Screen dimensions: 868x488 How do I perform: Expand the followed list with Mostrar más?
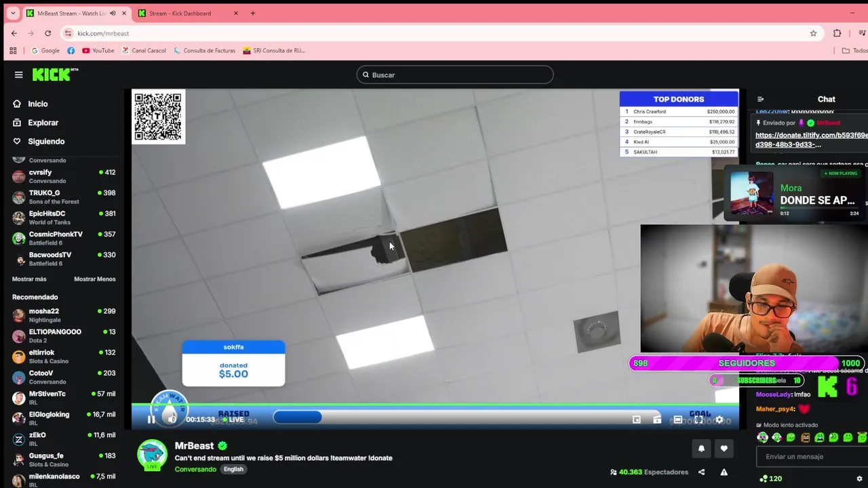[29, 279]
